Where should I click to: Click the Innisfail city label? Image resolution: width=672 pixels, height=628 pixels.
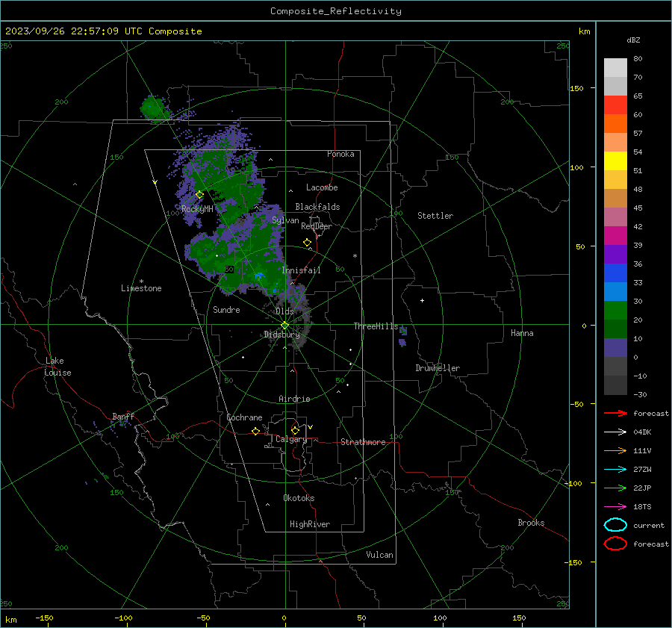click(x=302, y=270)
